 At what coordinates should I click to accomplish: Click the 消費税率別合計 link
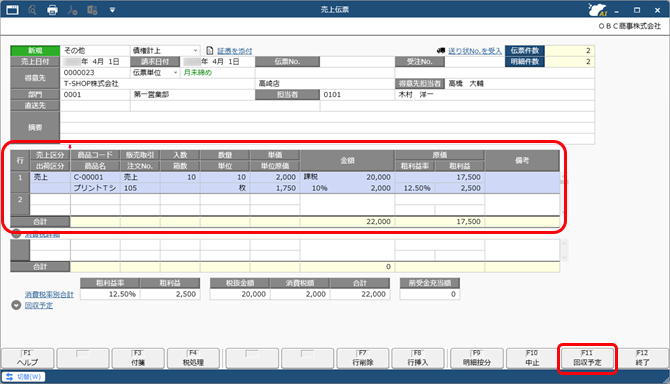(x=49, y=294)
